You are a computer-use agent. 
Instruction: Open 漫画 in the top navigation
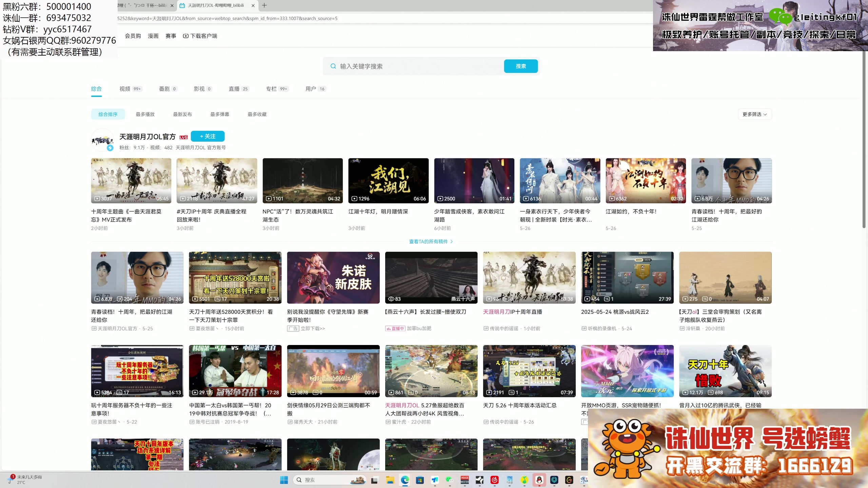153,36
